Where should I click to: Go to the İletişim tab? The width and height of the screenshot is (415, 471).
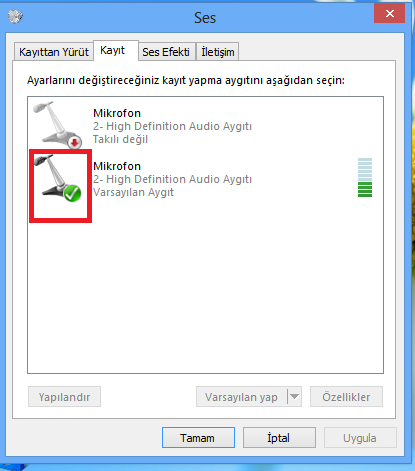218,52
